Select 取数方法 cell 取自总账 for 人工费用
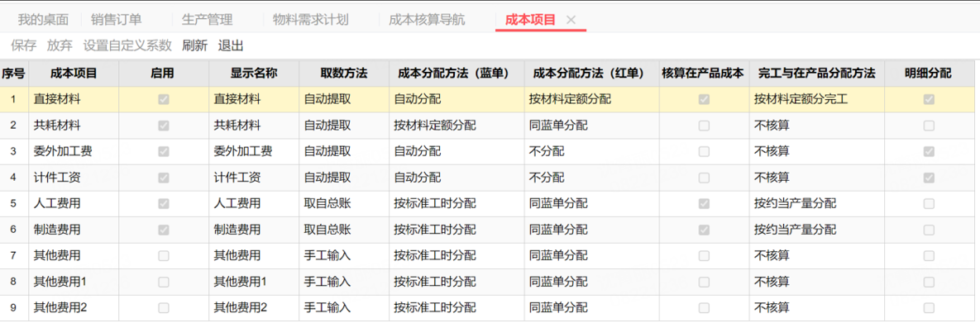The image size is (980, 323). pyautogui.click(x=344, y=204)
